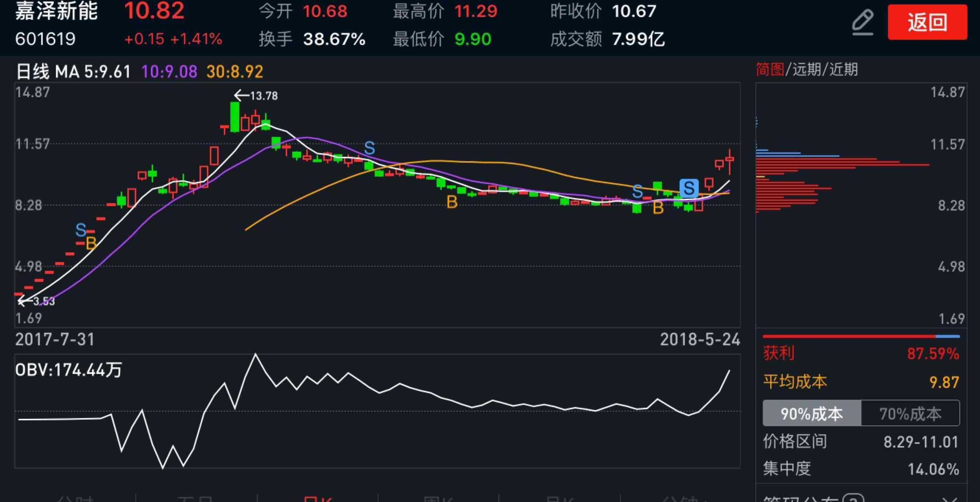The width and height of the screenshot is (980, 502).
Task: Tap the 平均成本 9.87 row
Action: coord(861,382)
